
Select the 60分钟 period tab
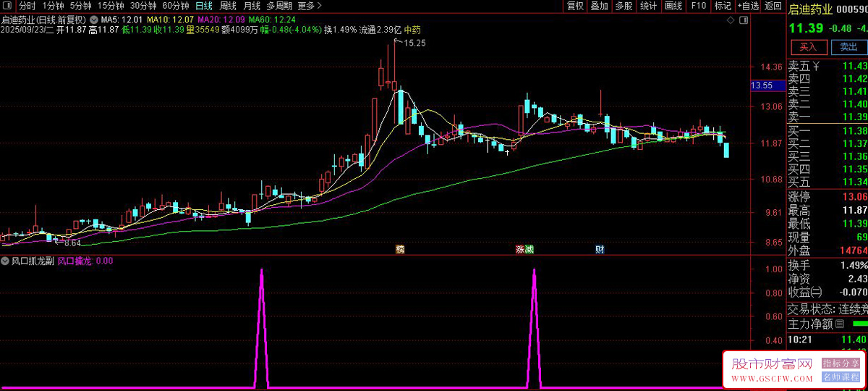tap(176, 6)
